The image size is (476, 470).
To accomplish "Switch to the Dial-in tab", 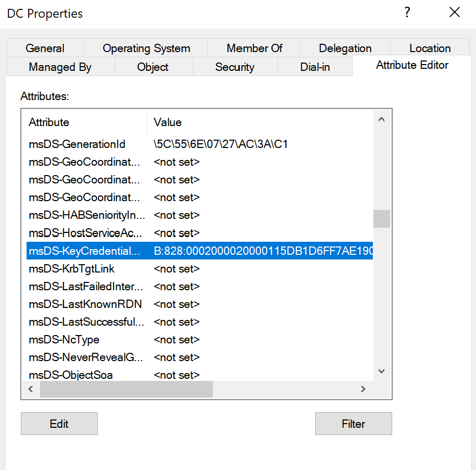I will click(315, 67).
